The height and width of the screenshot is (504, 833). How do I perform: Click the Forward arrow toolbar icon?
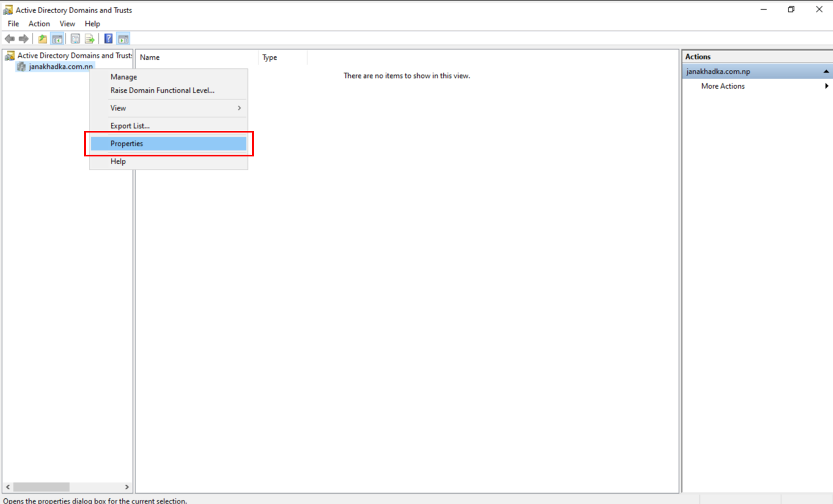click(x=23, y=39)
